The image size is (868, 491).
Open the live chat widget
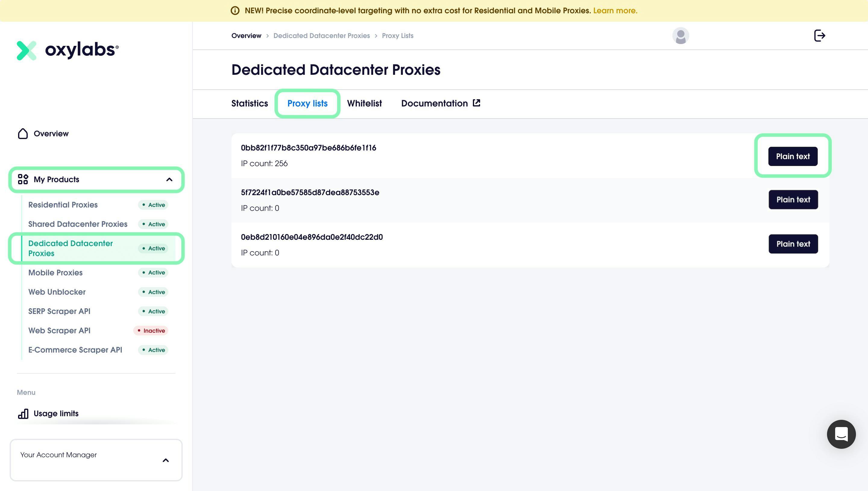841,434
